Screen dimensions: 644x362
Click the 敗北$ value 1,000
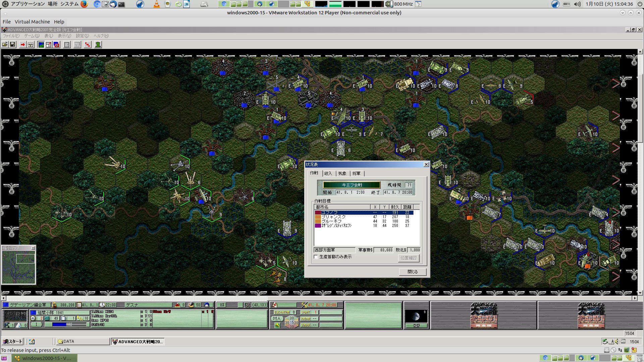click(414, 250)
